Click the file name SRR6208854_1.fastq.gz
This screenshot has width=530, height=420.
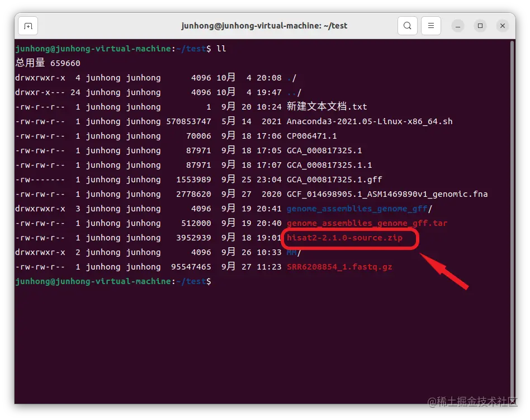339,267
